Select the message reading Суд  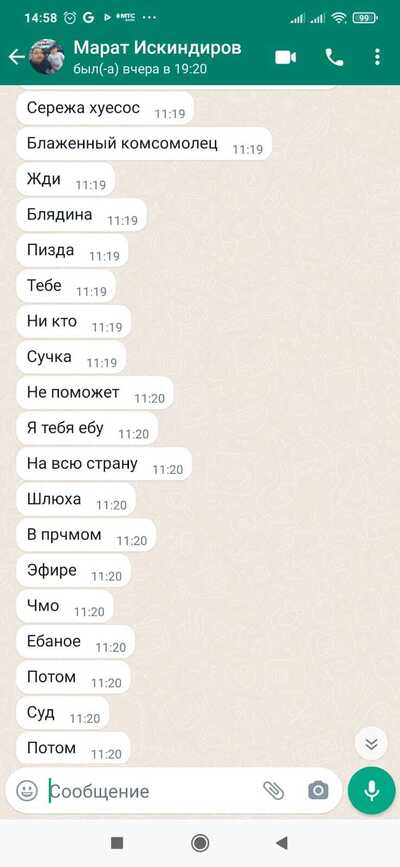(x=63, y=713)
